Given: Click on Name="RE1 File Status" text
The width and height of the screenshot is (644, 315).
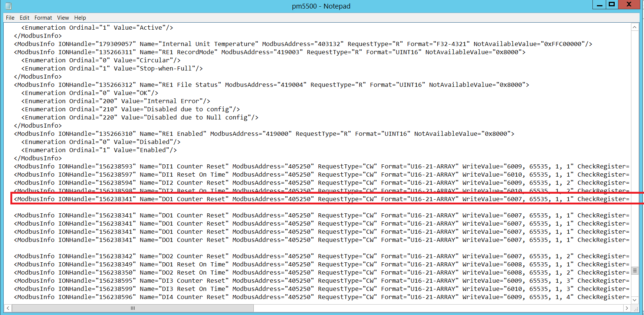Looking at the screenshot, I should [181, 85].
